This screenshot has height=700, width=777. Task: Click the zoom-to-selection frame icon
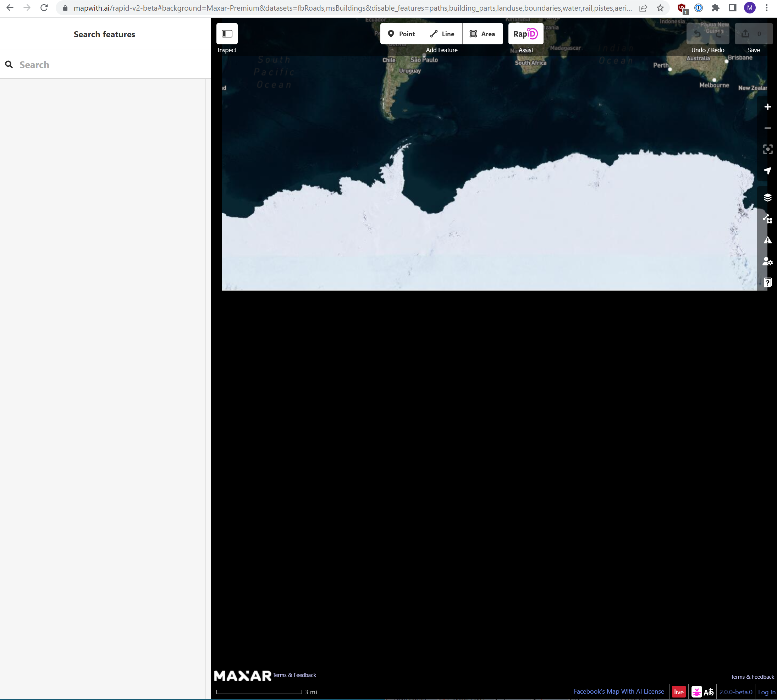pyautogui.click(x=768, y=149)
